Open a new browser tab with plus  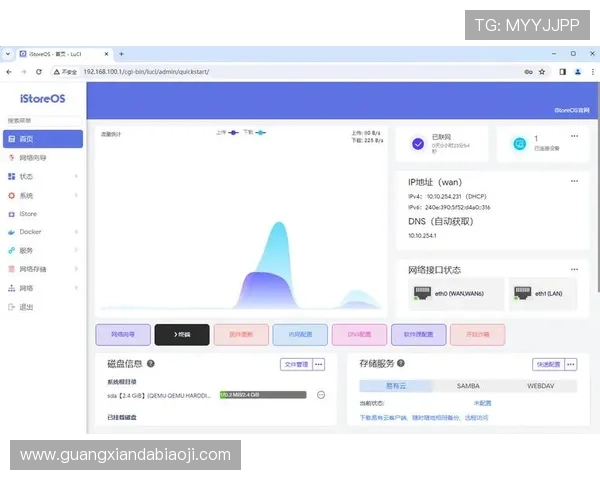click(121, 54)
